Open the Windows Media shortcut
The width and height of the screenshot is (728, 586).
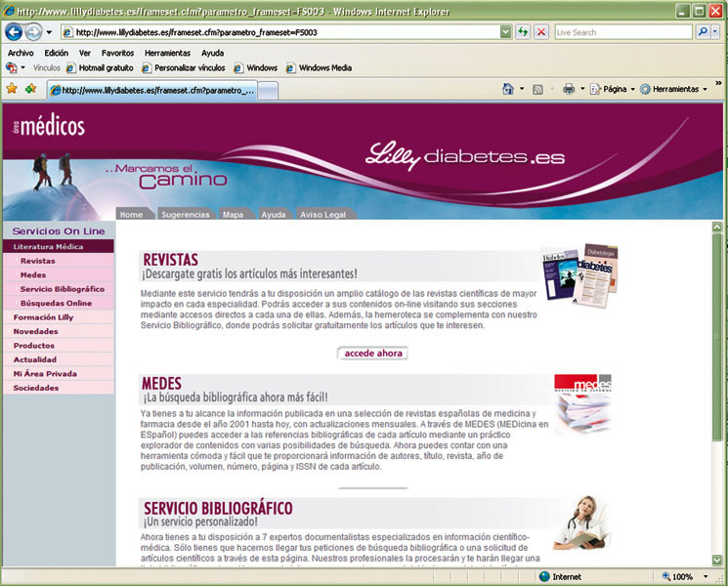coord(319,67)
